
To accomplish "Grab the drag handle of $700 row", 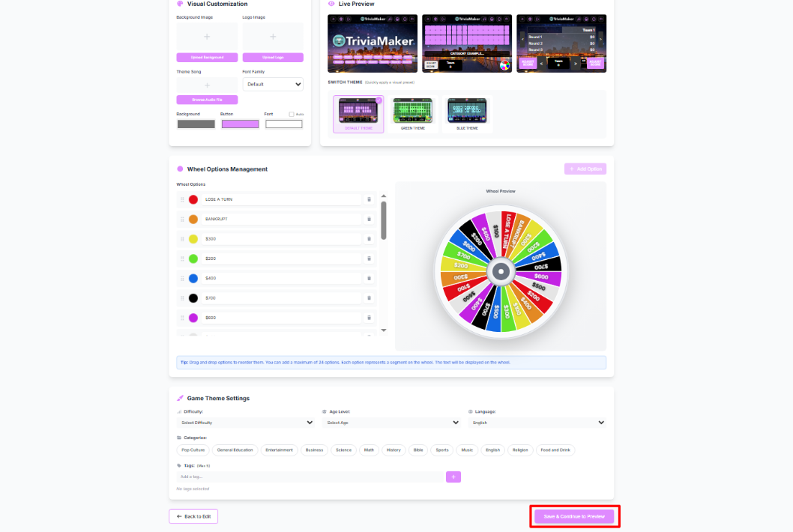I will tap(182, 298).
